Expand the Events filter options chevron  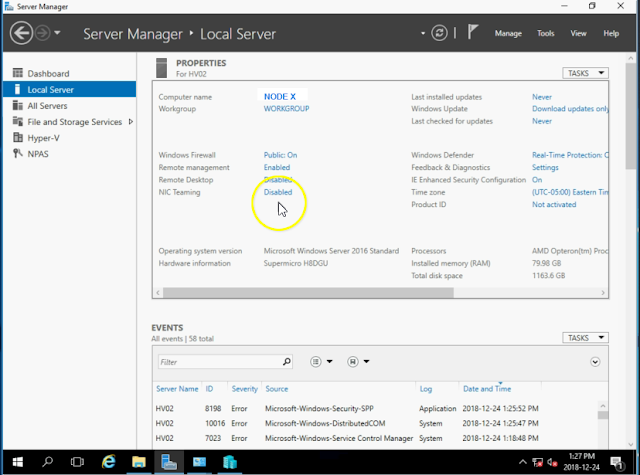click(x=595, y=362)
